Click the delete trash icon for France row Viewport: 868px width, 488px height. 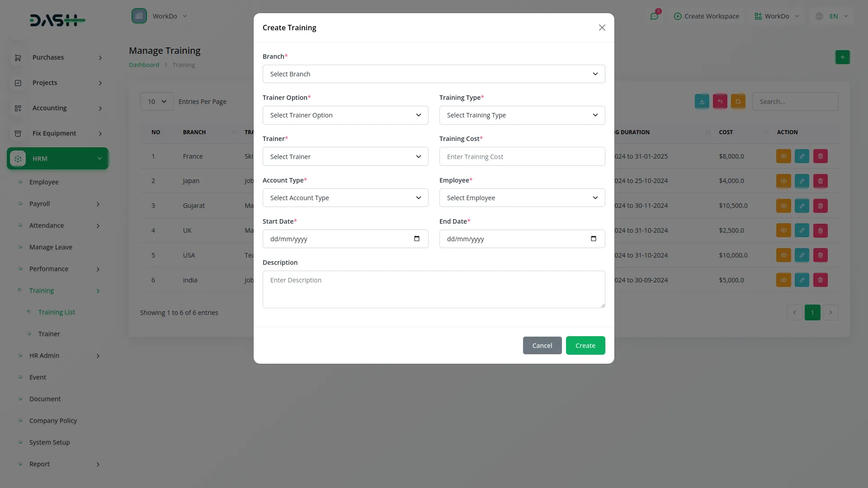click(x=820, y=156)
